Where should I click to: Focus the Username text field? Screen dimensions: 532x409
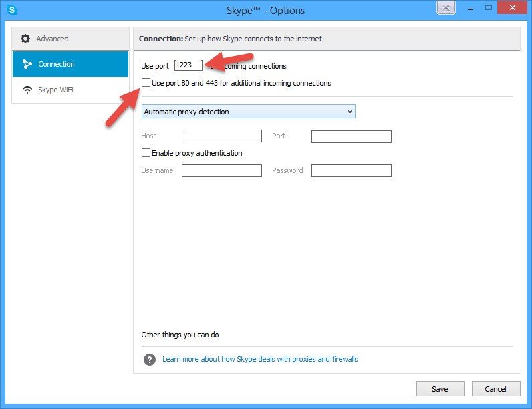pyautogui.click(x=221, y=171)
